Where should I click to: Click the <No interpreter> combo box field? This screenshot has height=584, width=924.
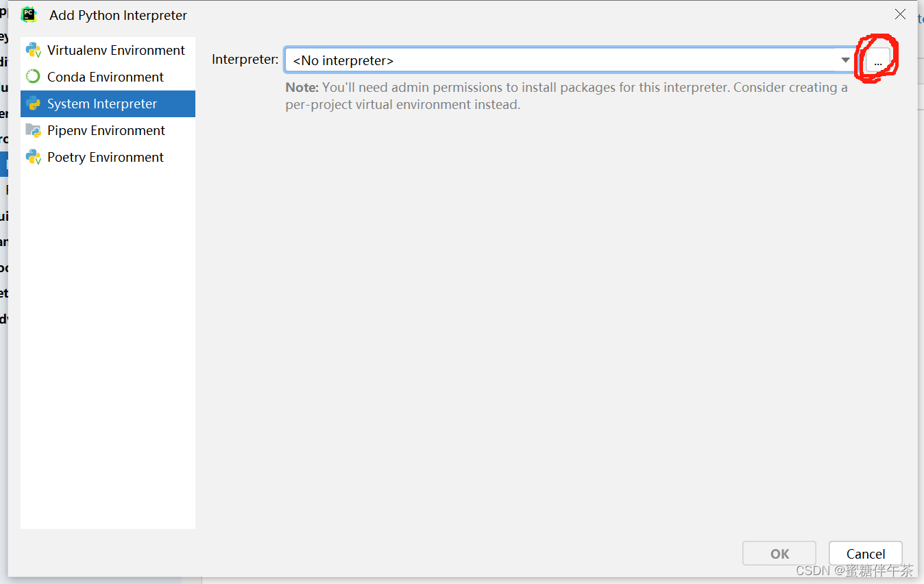tap(570, 60)
